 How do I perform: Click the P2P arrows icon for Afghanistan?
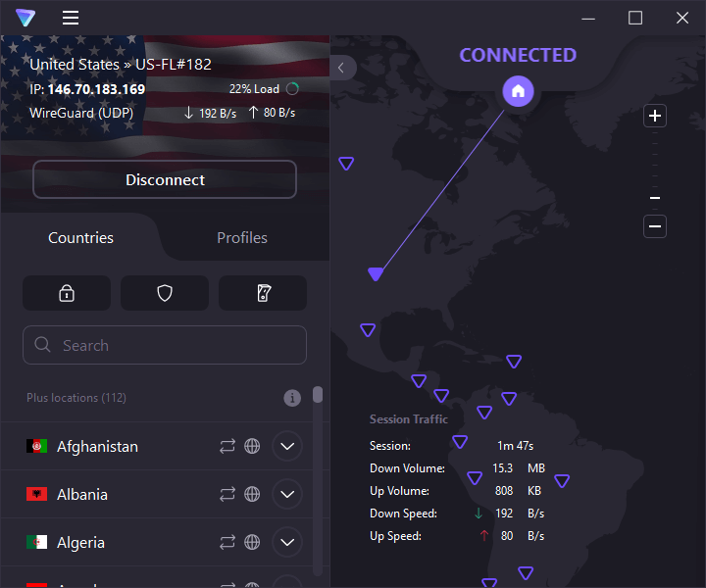[x=227, y=446]
